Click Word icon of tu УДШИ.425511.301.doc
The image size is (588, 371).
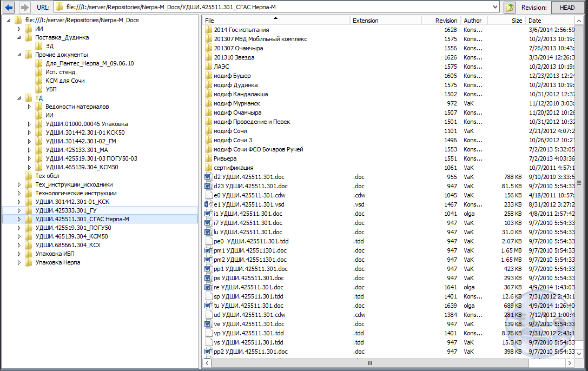(209, 306)
